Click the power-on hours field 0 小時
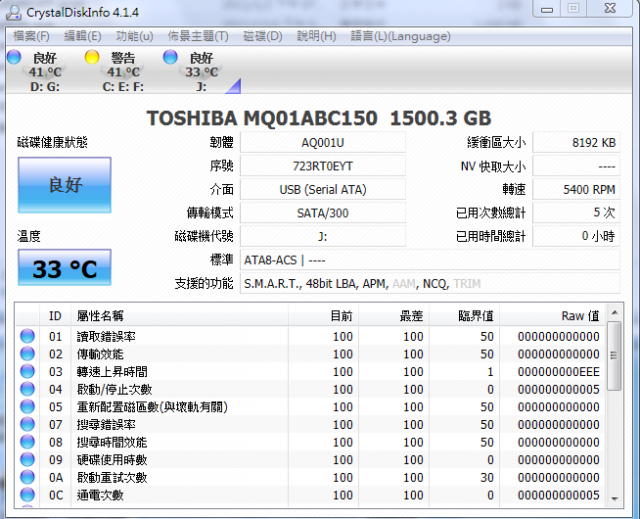 pos(576,236)
